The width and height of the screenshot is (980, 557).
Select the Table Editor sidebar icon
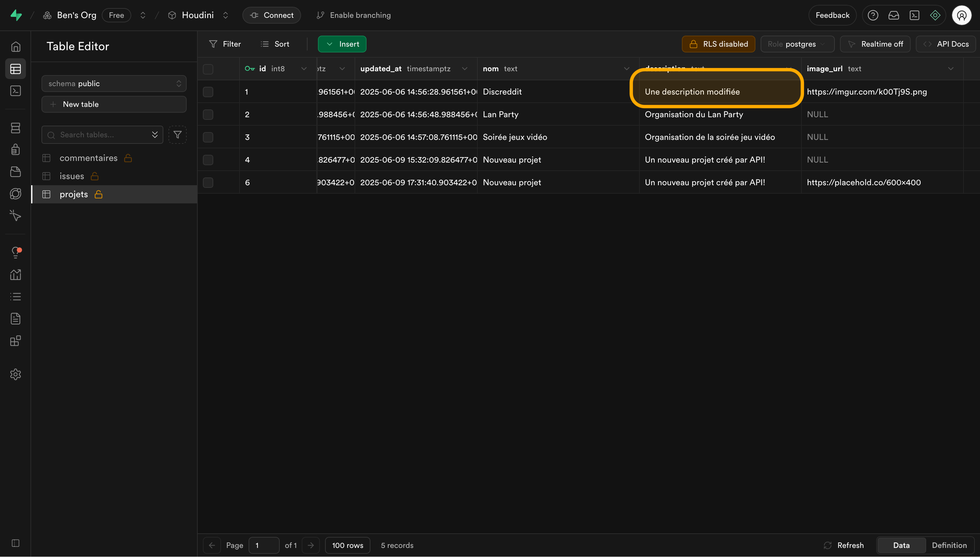click(15, 69)
